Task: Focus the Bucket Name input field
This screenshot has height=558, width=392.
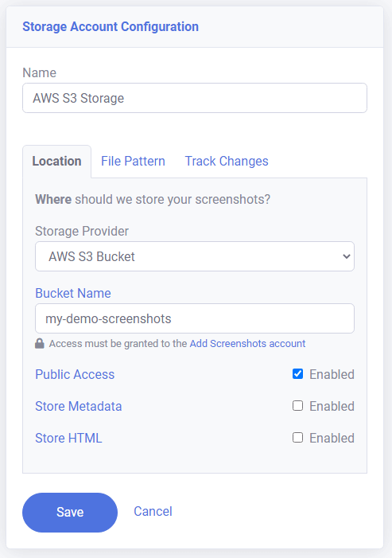Action: [195, 318]
